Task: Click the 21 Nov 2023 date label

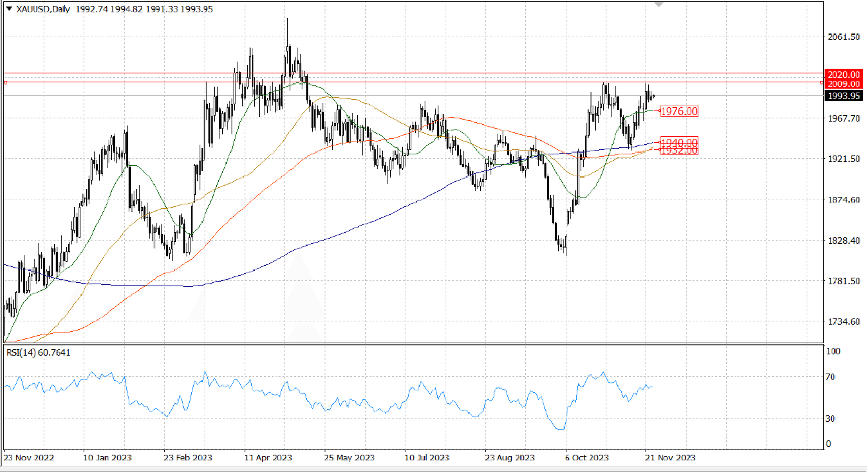Action: pyautogui.click(x=670, y=458)
